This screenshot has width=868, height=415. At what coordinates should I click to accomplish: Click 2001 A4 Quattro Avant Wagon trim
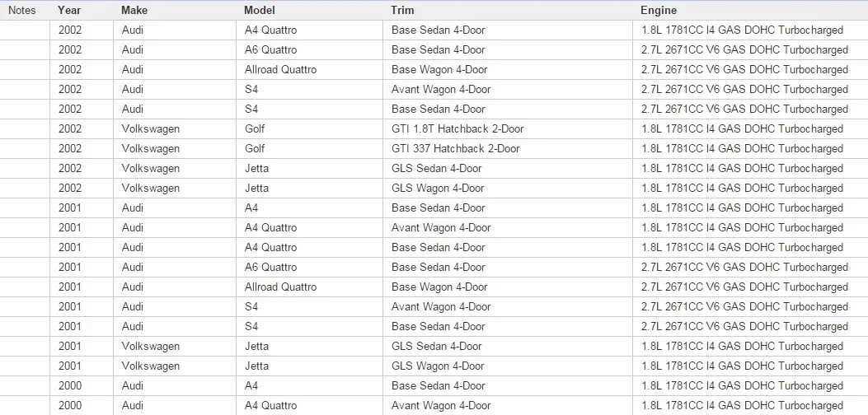point(508,228)
